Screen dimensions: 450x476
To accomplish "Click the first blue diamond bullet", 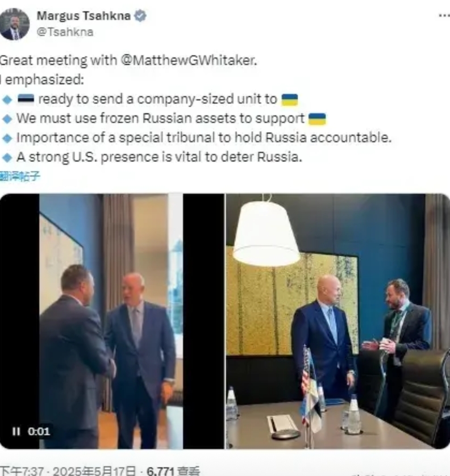I will pos(7,99).
